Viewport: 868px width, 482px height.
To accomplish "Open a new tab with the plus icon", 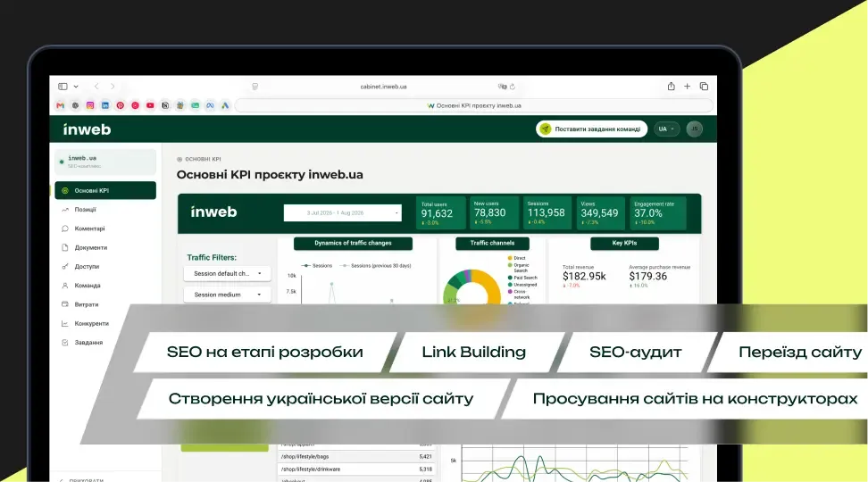I will (687, 87).
